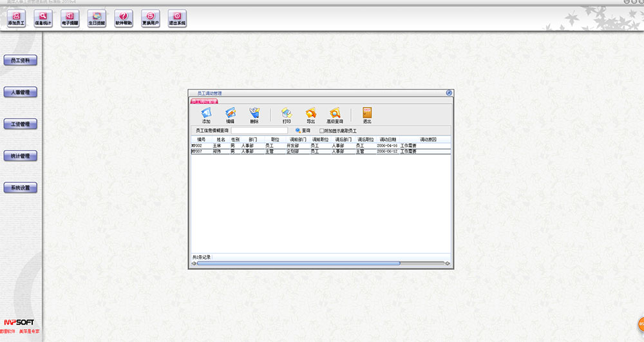Click the 导出 export icon
The width and height of the screenshot is (644, 342).
tap(310, 115)
